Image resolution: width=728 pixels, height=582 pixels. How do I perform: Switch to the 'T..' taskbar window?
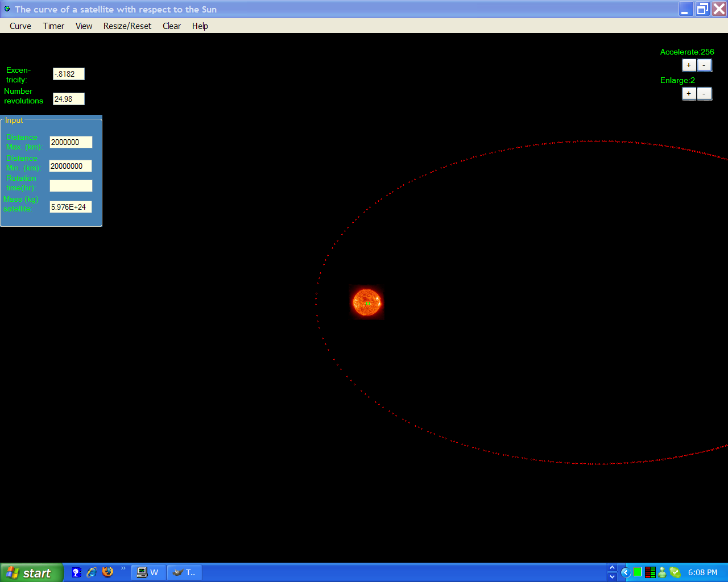pyautogui.click(x=184, y=572)
